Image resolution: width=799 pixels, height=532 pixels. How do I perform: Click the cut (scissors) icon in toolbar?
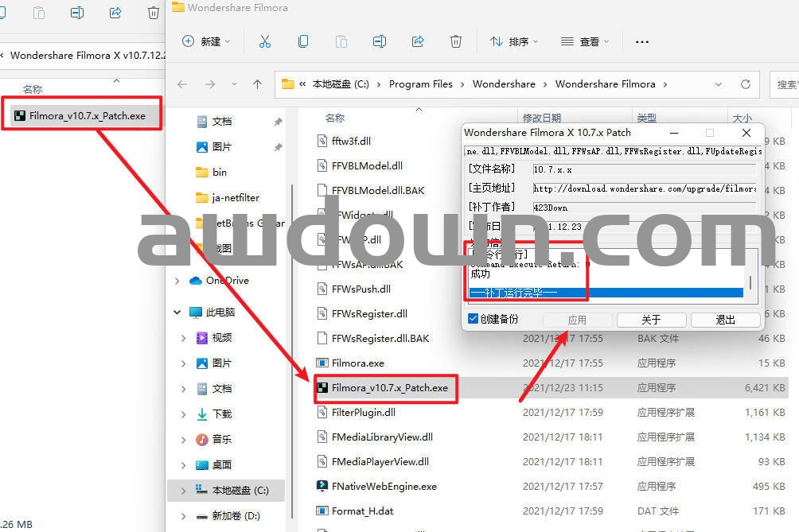coord(265,41)
